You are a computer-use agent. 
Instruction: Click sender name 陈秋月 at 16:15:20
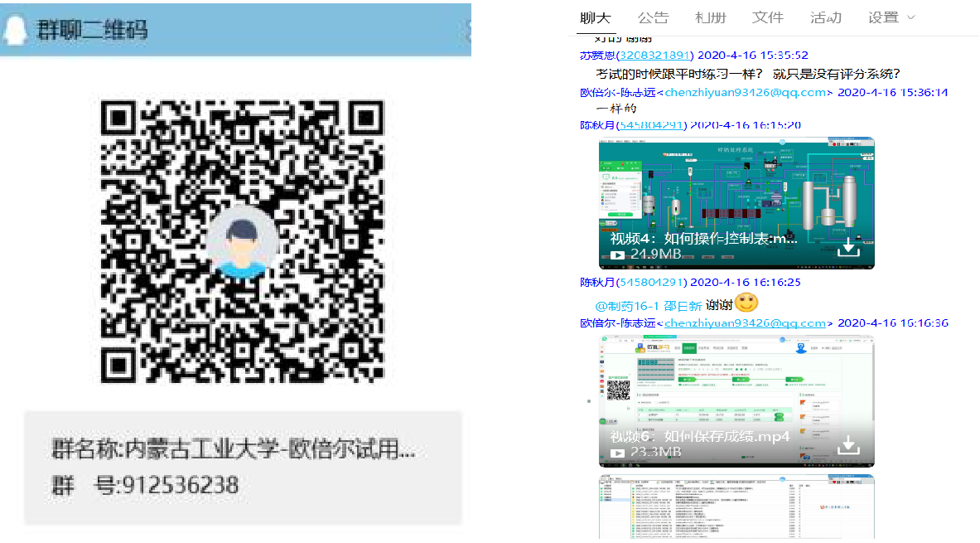point(597,125)
